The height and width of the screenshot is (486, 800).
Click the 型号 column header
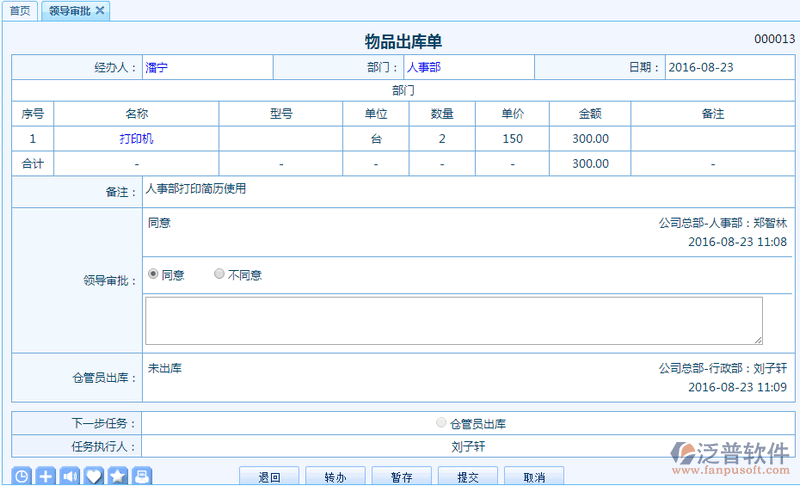click(x=281, y=114)
